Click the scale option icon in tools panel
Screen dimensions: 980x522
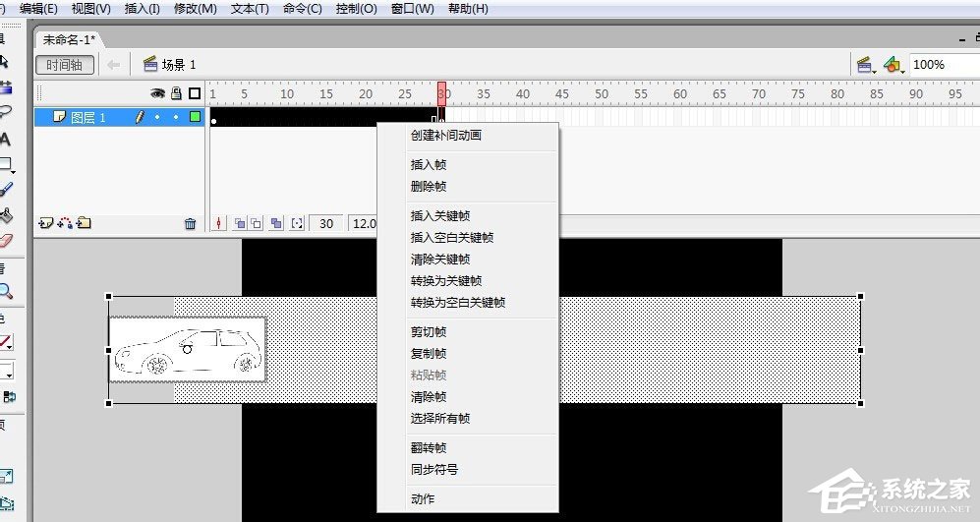[6, 477]
